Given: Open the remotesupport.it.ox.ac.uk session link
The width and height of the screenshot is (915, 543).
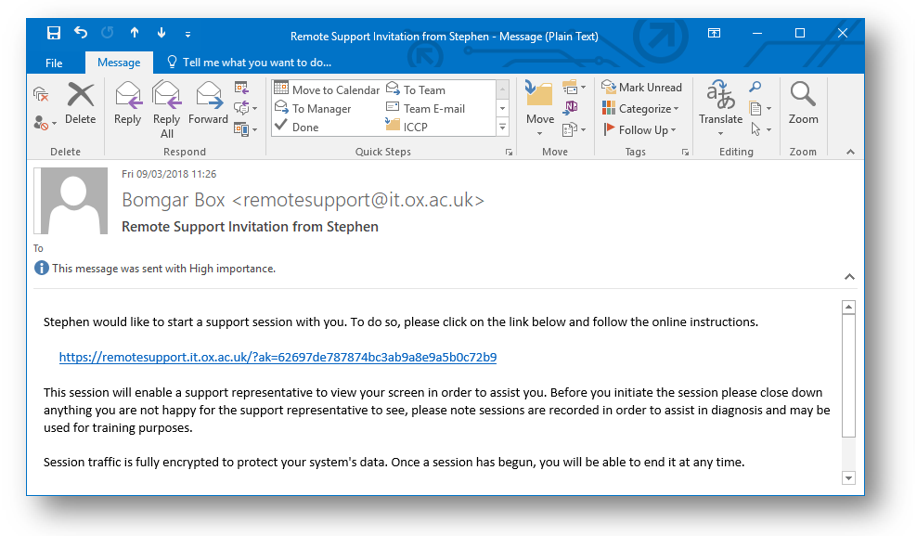Looking at the screenshot, I should pyautogui.click(x=277, y=357).
